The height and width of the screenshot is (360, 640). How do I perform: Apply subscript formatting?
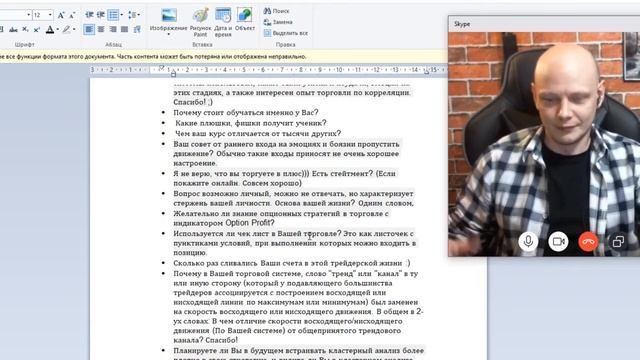pos(25,29)
